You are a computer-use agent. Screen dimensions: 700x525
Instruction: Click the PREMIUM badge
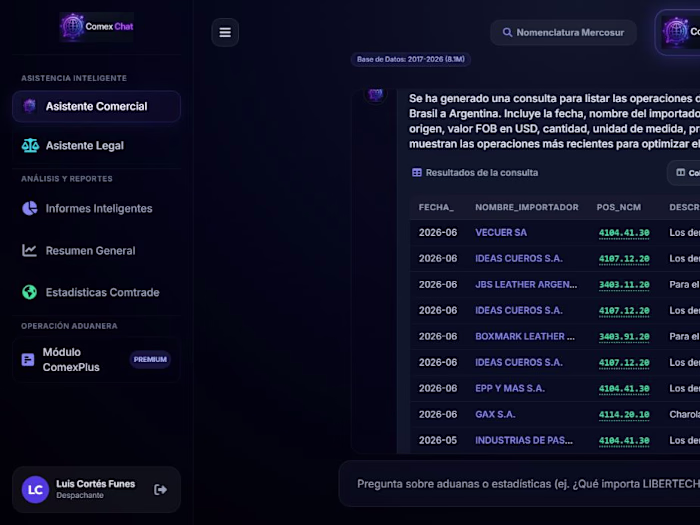[150, 359]
